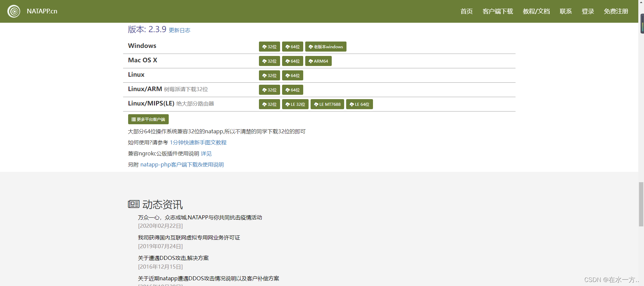Download Linux 64位 client
This screenshot has width=644, height=286.
coord(292,75)
